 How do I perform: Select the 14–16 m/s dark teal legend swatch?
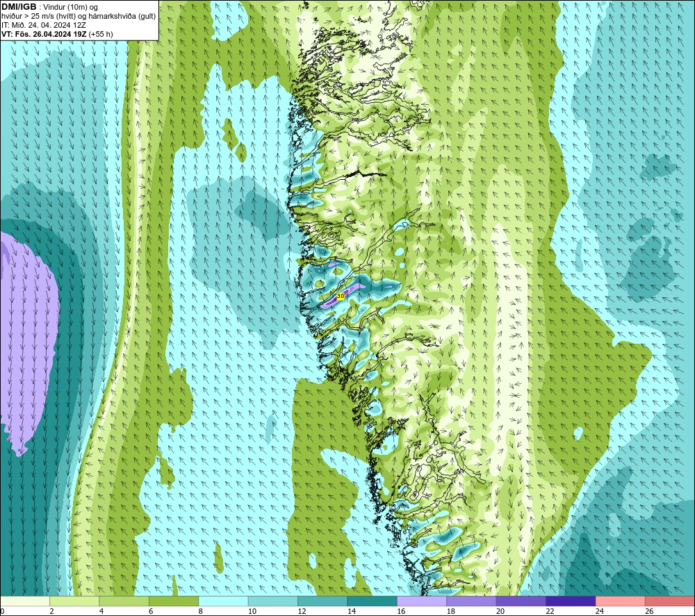[373, 601]
